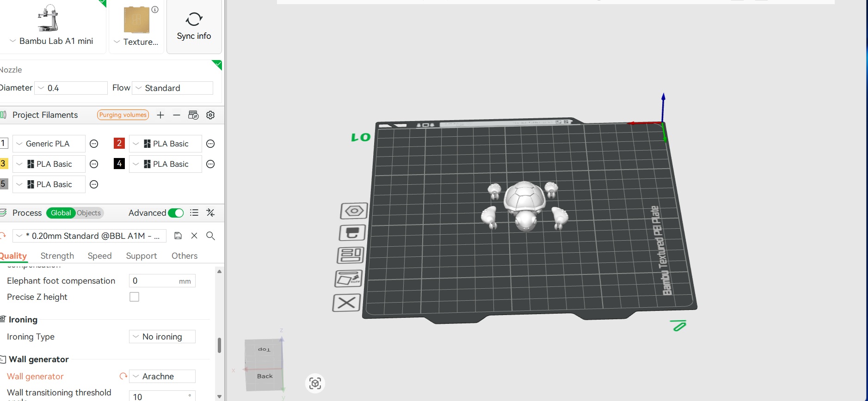Viewport: 868px width, 401px height.
Task: Switch process scope to Objects
Action: click(89, 213)
